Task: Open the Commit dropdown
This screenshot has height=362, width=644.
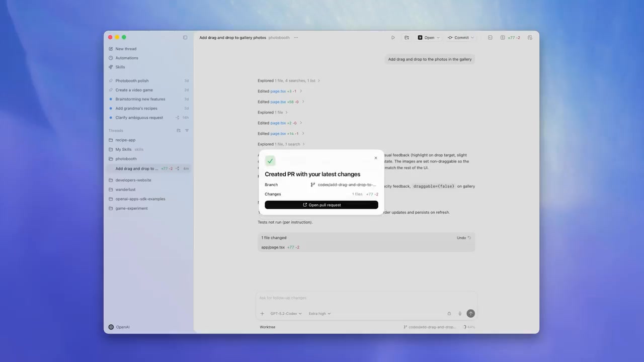Action: (460, 38)
